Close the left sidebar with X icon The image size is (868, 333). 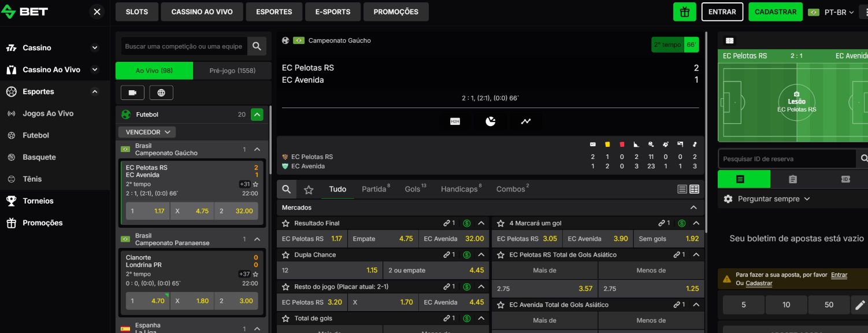(x=97, y=12)
